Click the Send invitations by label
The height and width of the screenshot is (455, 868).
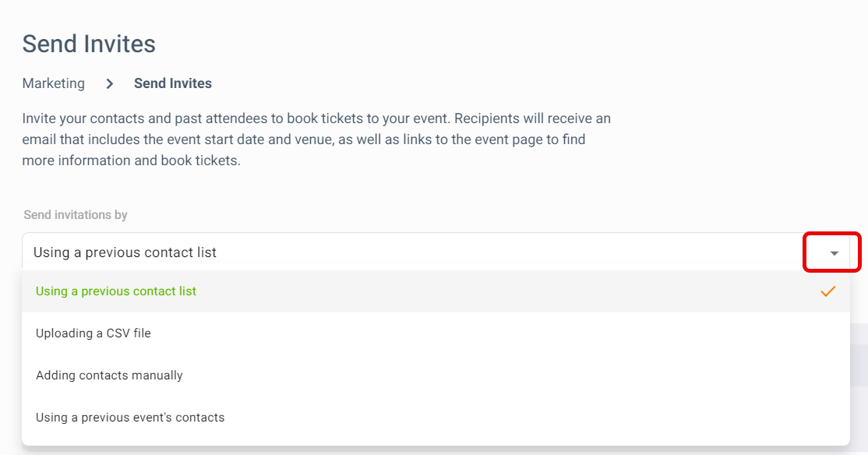[76, 215]
